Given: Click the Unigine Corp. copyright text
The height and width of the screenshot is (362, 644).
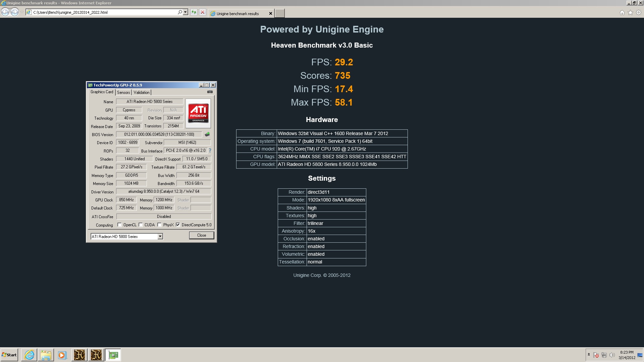Looking at the screenshot, I should pos(322,275).
